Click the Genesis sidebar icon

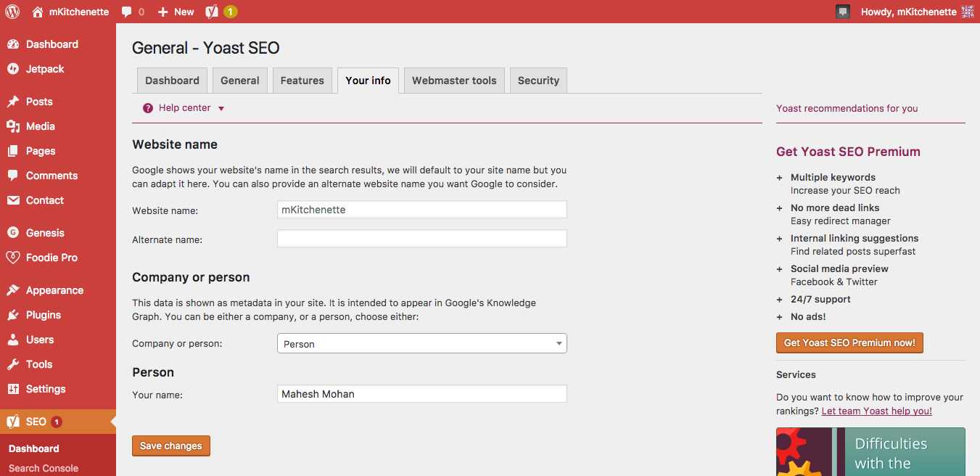[13, 233]
